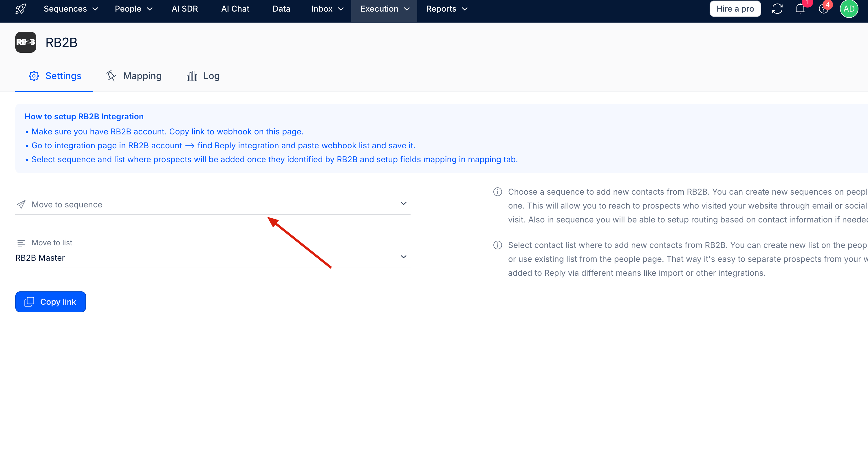
Task: Click the paper plane sequence icon
Action: (x=21, y=204)
